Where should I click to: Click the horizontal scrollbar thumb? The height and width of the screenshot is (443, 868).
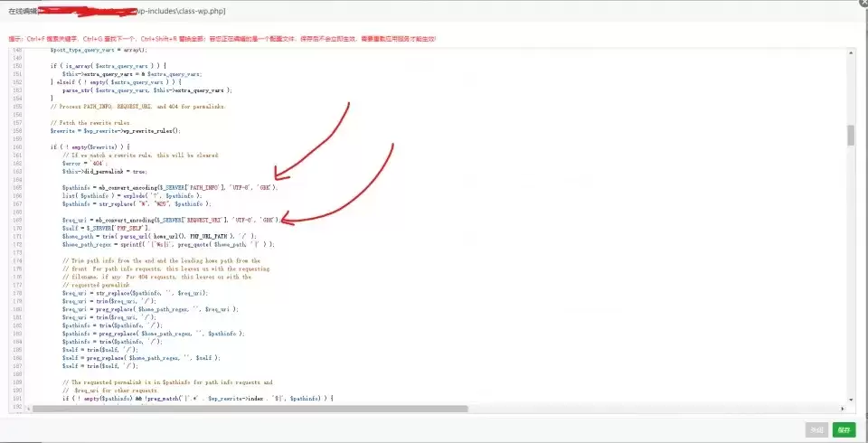pos(250,409)
